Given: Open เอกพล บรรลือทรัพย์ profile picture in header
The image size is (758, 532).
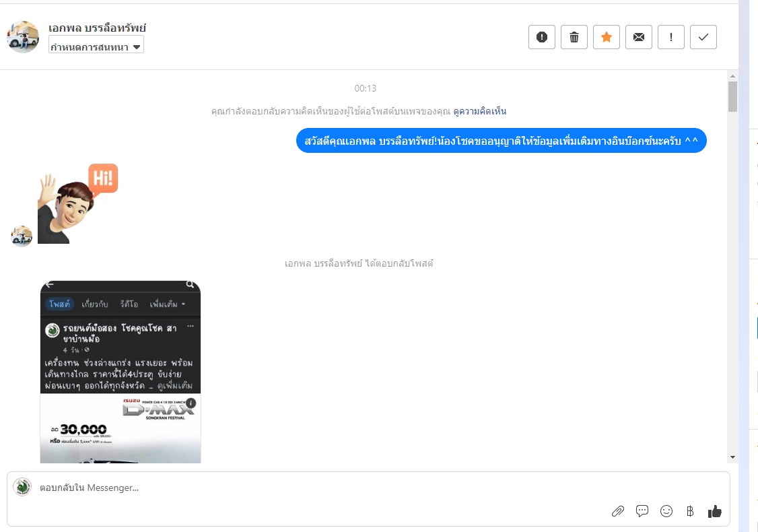Looking at the screenshot, I should [x=23, y=37].
